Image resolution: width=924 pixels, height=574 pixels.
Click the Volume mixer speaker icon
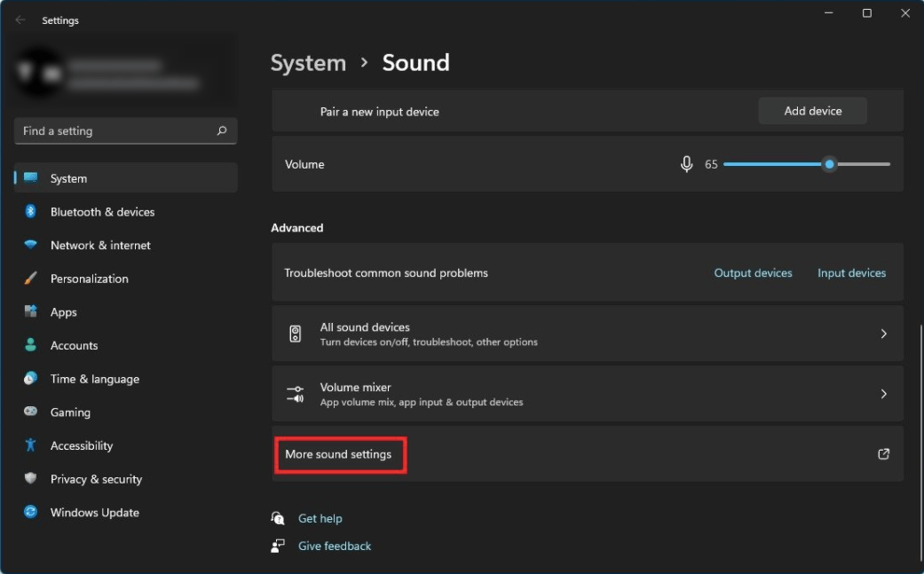click(x=296, y=393)
